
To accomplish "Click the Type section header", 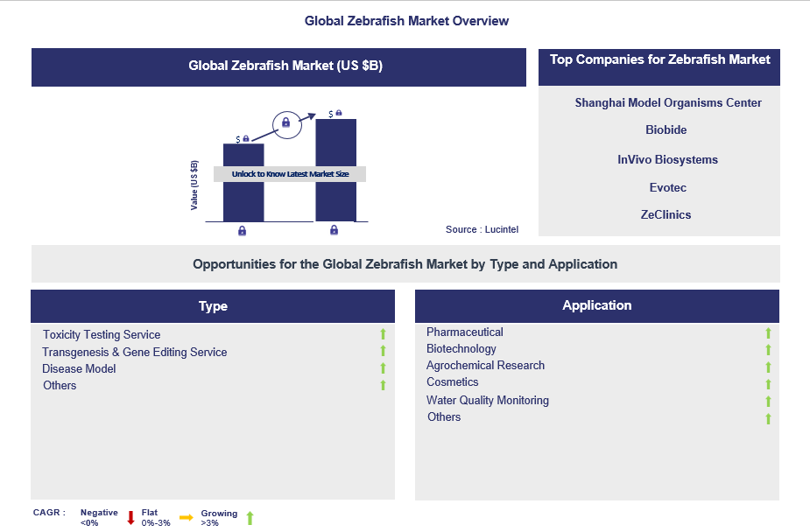I will pos(213,306).
